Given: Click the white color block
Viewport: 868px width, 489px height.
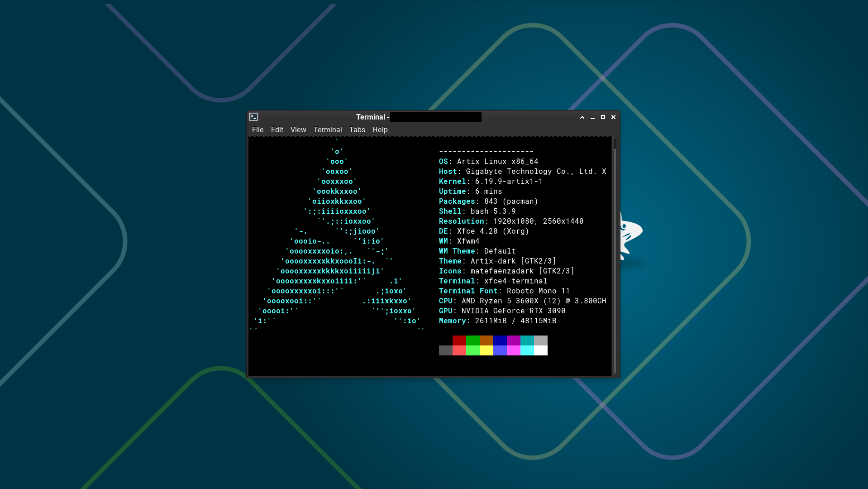Looking at the screenshot, I should point(541,350).
